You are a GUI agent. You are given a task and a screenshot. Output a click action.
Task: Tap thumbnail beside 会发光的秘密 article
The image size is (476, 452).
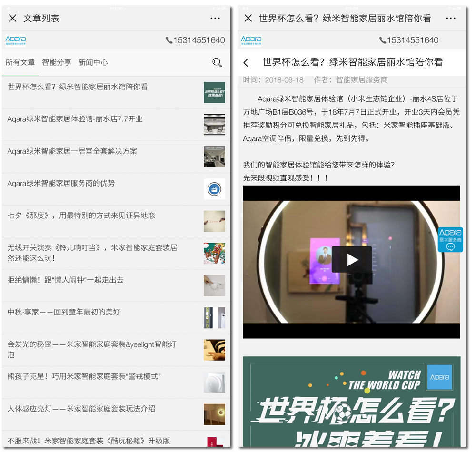coord(214,350)
